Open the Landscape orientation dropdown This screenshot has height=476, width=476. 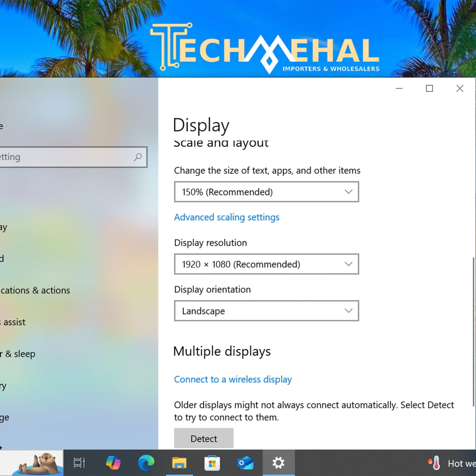click(267, 311)
